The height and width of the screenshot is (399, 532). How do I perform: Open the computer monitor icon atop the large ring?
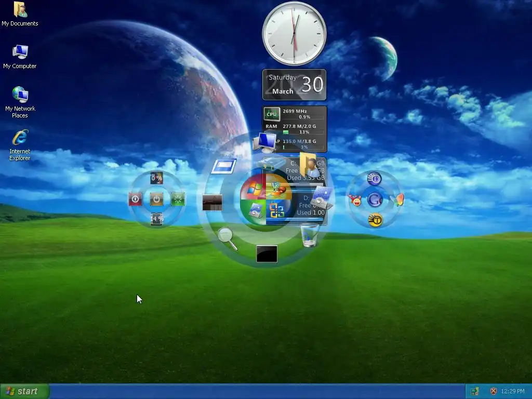coord(265,142)
